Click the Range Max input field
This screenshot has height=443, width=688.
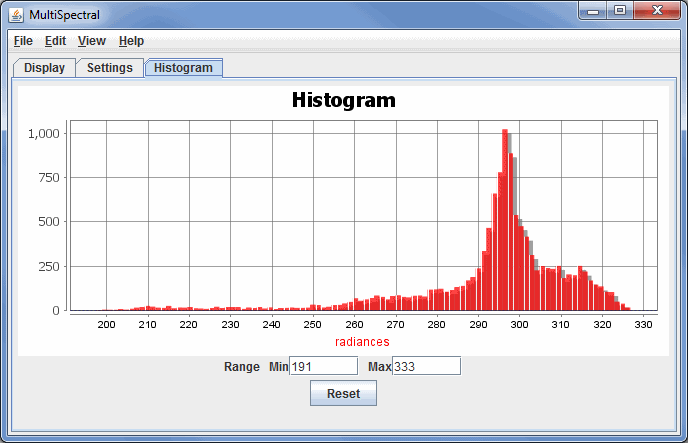(426, 366)
